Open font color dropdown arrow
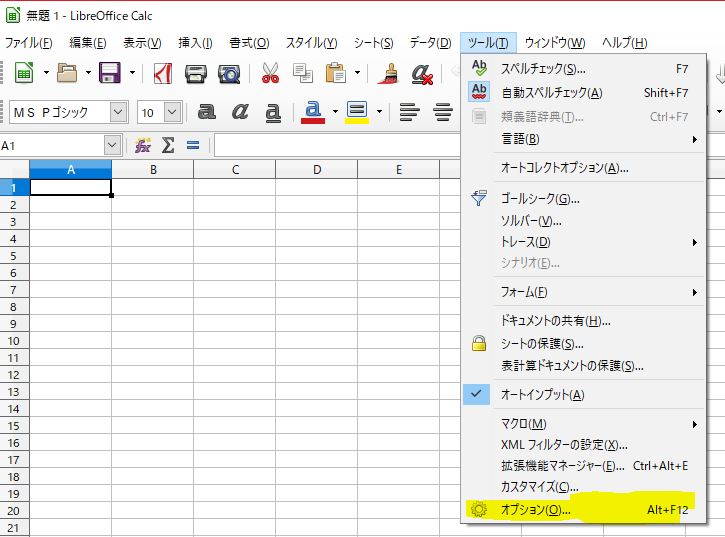The image size is (725, 537). coord(335,112)
